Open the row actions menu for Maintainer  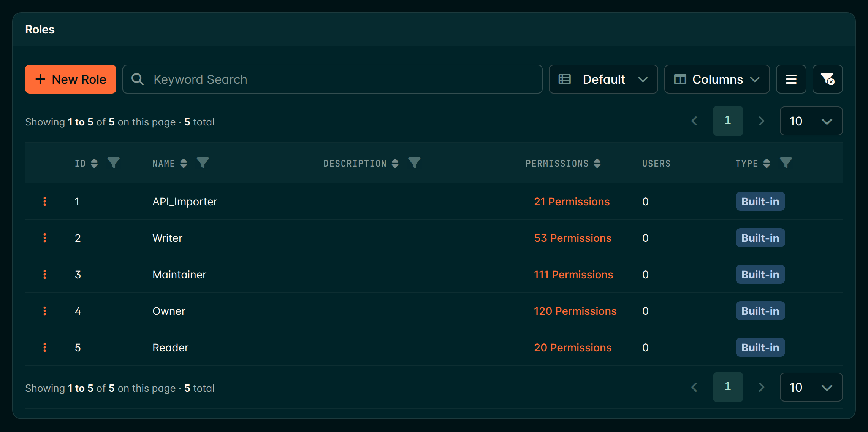[x=45, y=275]
